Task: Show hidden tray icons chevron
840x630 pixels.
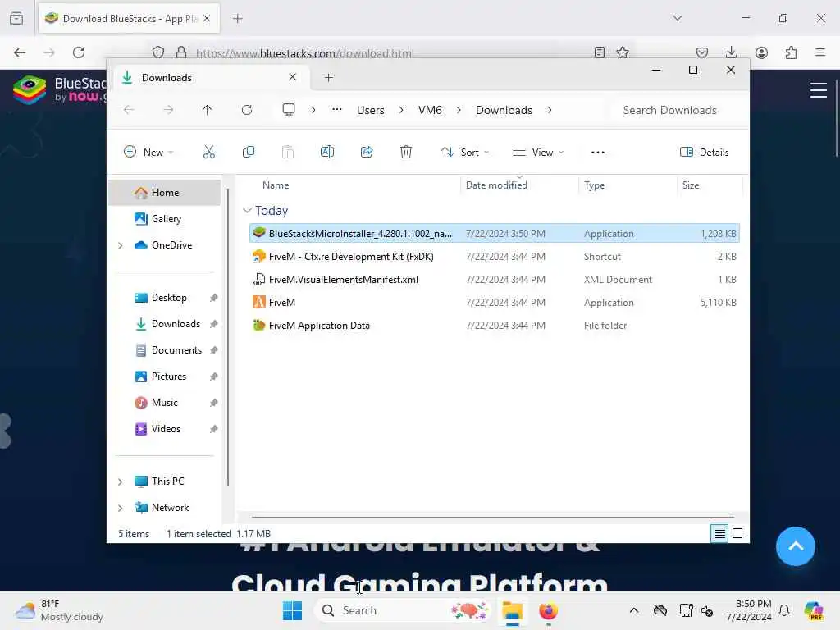Action: click(x=634, y=610)
